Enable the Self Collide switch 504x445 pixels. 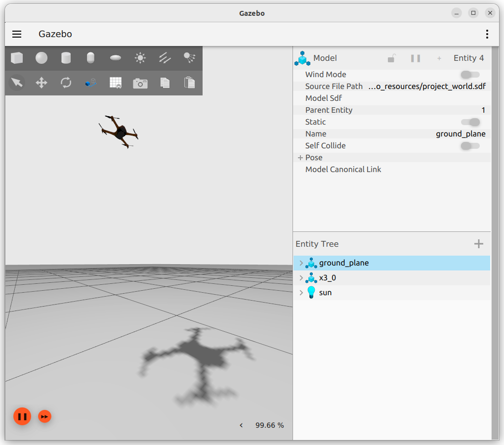(x=470, y=146)
